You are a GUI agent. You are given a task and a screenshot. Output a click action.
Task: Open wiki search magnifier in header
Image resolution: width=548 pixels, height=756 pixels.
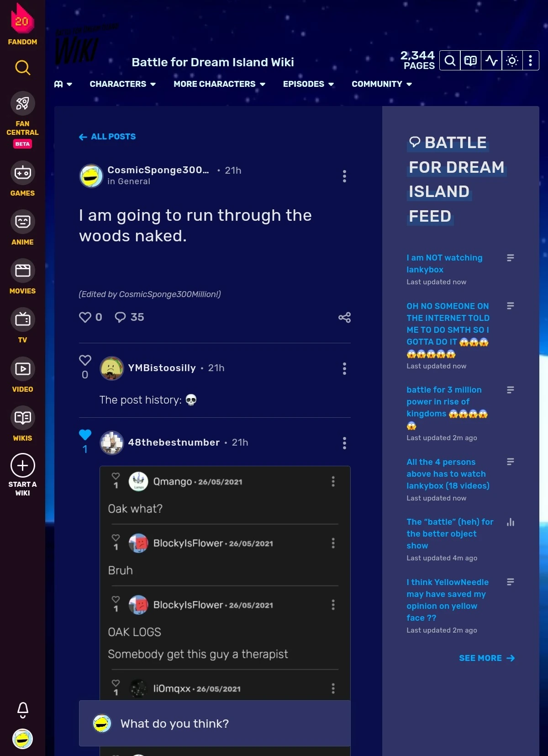pos(450,60)
